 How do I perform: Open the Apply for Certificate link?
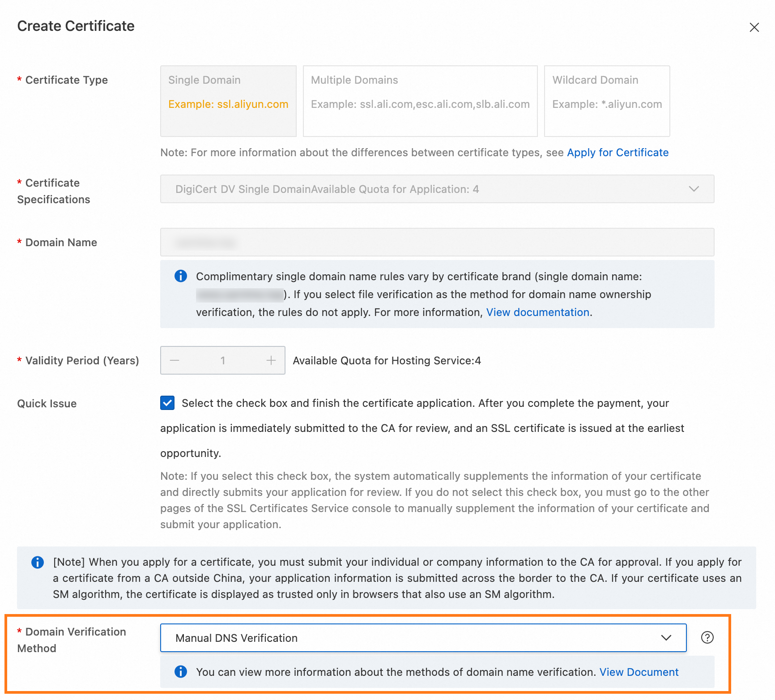point(617,153)
